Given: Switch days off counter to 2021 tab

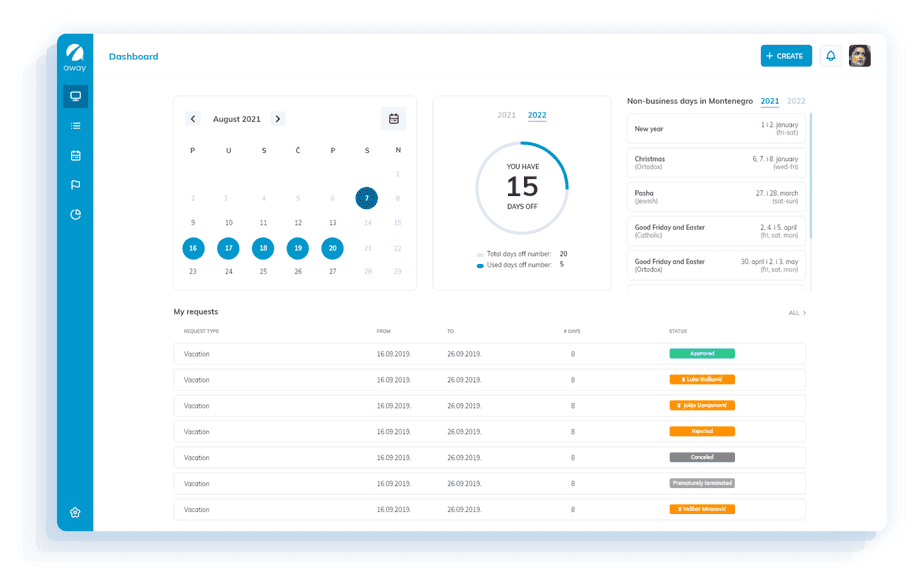Looking at the screenshot, I should pyautogui.click(x=506, y=115).
